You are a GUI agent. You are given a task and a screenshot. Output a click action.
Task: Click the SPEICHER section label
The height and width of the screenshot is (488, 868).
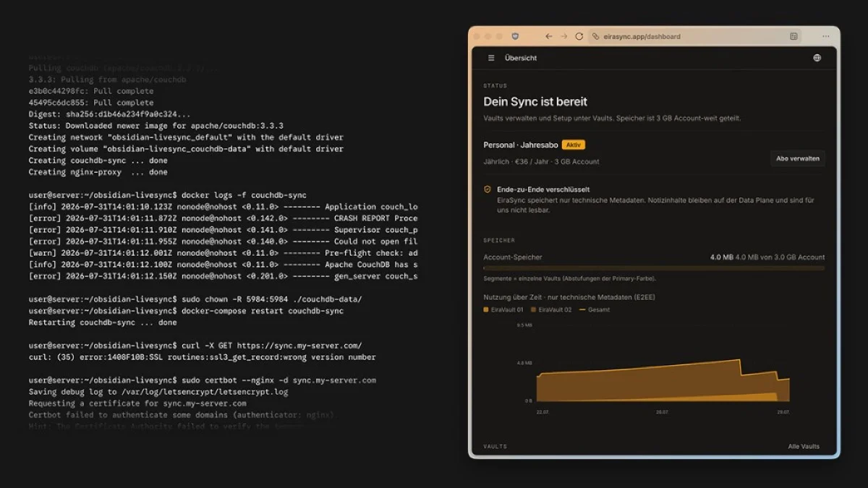coord(499,240)
